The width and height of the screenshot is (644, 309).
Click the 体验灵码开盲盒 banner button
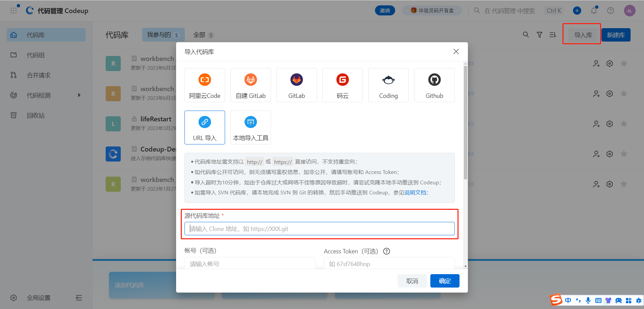click(432, 11)
